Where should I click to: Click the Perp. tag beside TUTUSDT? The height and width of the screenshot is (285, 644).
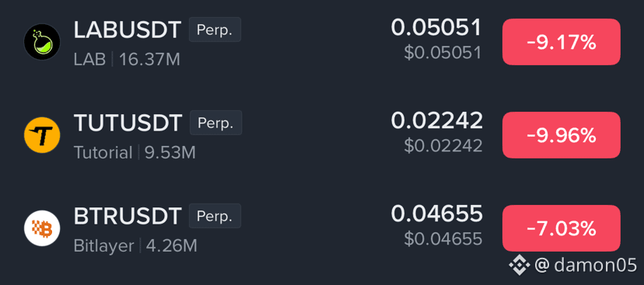point(215,123)
